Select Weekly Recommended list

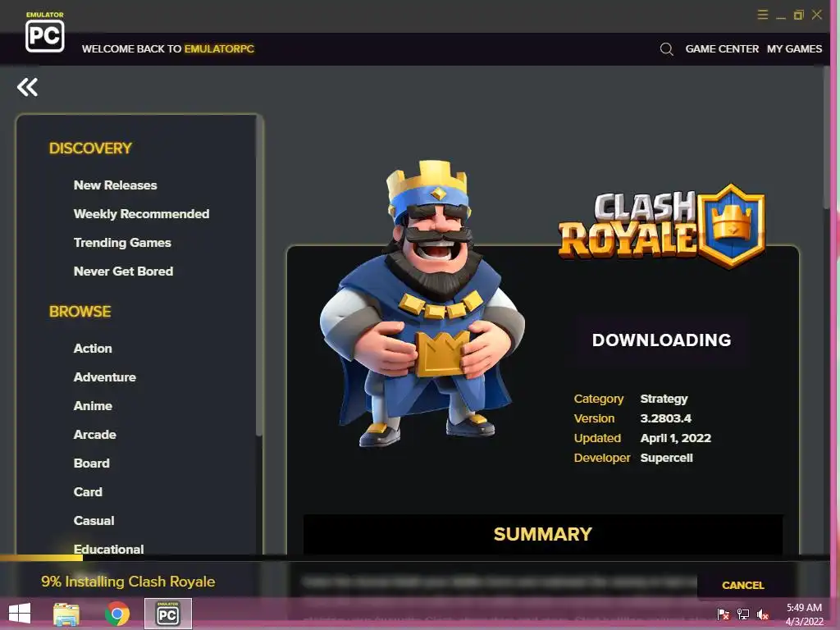pyautogui.click(x=141, y=214)
